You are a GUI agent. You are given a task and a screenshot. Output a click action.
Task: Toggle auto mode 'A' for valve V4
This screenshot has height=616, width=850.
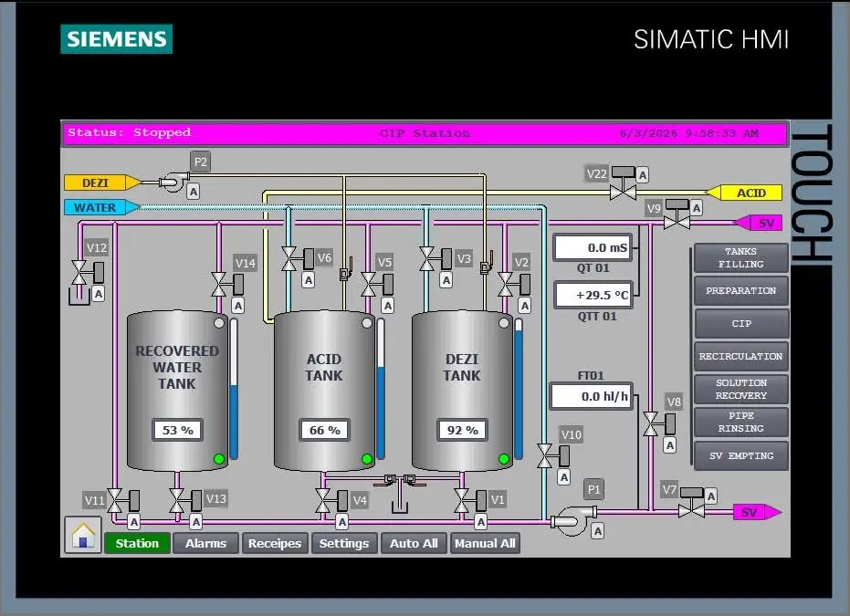click(x=341, y=522)
